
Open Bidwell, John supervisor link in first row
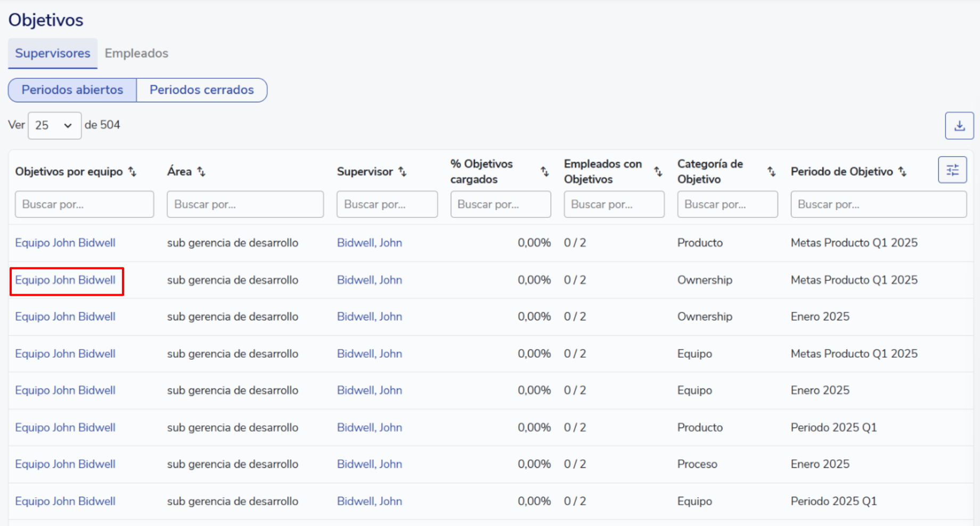369,243
